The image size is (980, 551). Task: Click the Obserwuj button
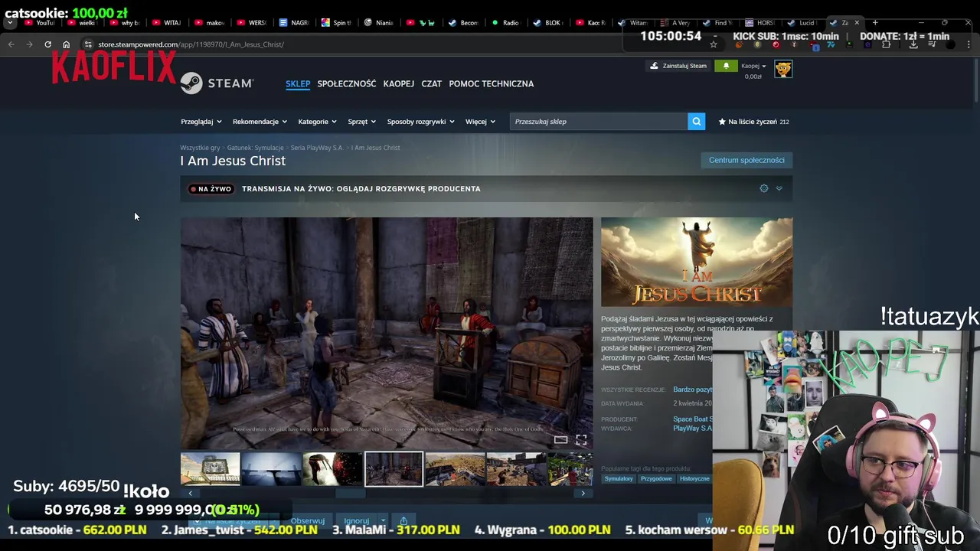[x=308, y=520]
